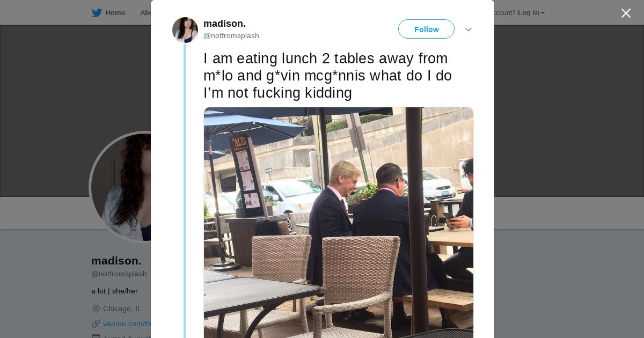Close the tweet overlay with the X

coord(626,13)
